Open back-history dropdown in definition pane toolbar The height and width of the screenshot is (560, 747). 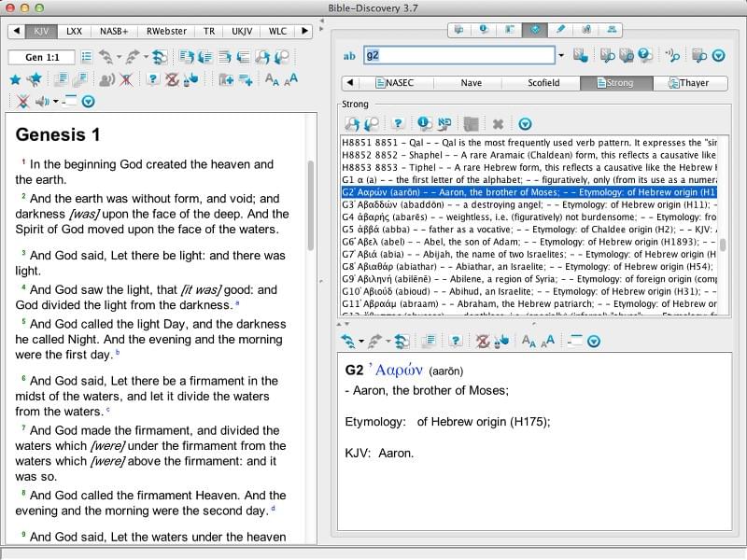(x=361, y=341)
